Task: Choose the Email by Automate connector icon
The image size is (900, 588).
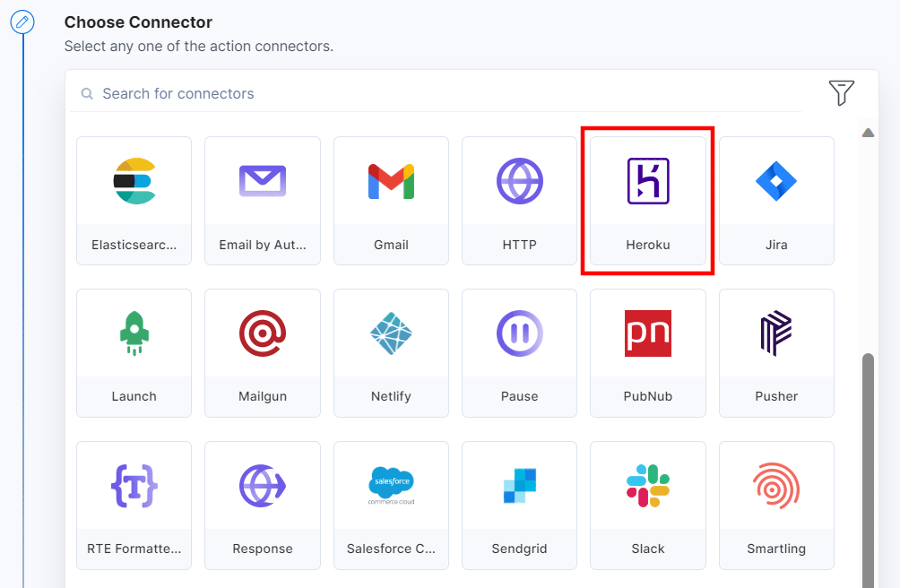Action: pos(262,181)
